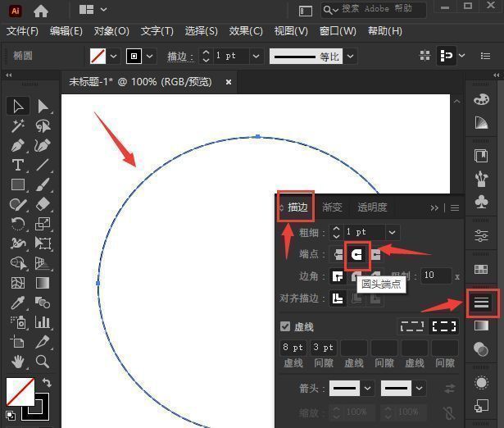The width and height of the screenshot is (504, 428).
Task: Select the Type tool
Action: pyautogui.click(x=18, y=165)
